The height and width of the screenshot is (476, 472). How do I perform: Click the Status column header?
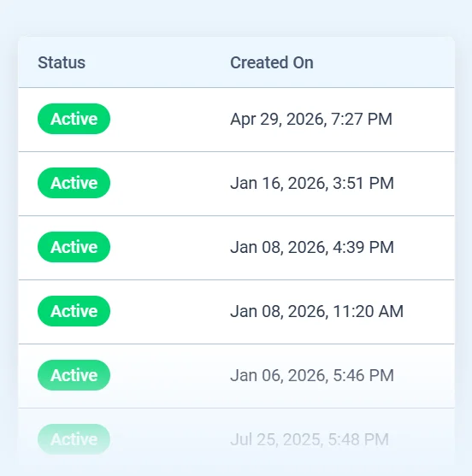tap(62, 62)
